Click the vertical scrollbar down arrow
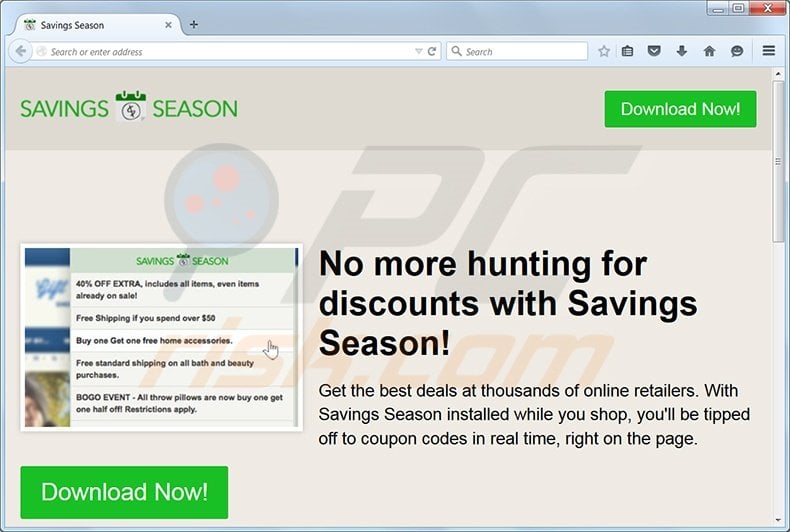The width and height of the screenshot is (790, 532). click(778, 521)
